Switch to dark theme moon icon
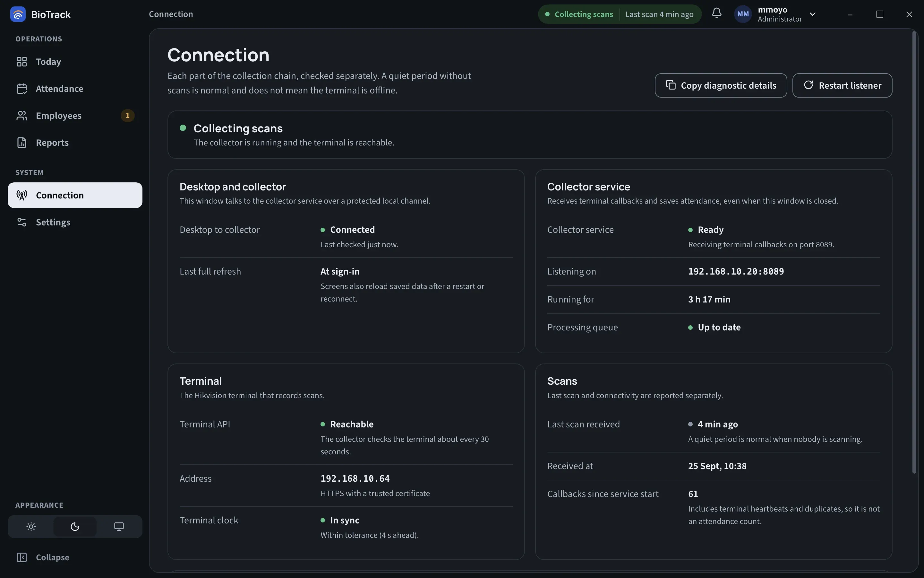924x578 pixels. [x=75, y=527]
